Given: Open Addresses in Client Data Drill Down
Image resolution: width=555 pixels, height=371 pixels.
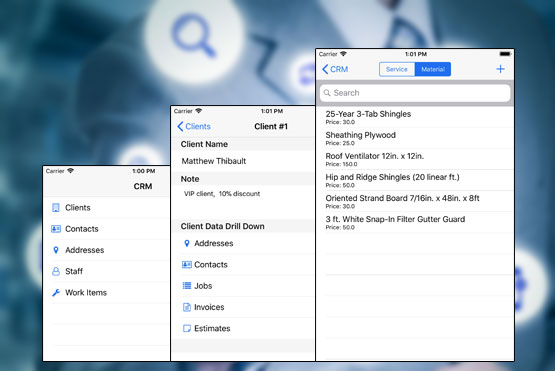Looking at the screenshot, I should coord(243,243).
